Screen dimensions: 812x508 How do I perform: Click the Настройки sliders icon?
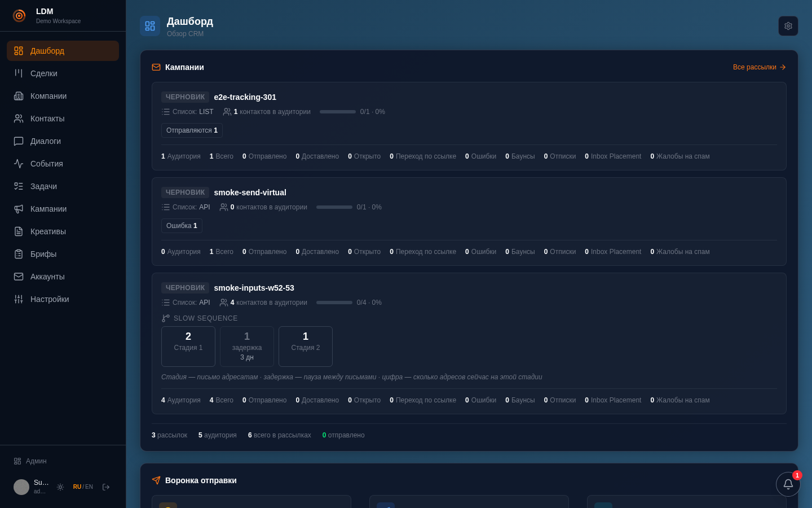pyautogui.click(x=19, y=299)
